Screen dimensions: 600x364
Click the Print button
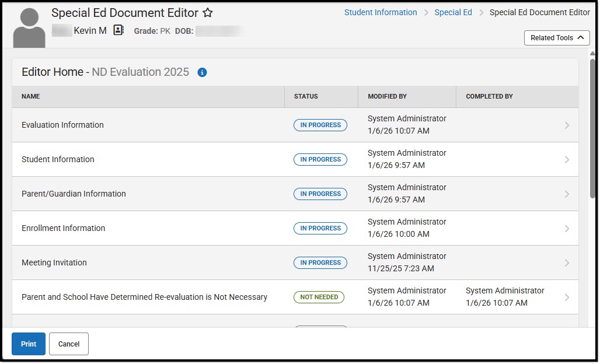28,344
